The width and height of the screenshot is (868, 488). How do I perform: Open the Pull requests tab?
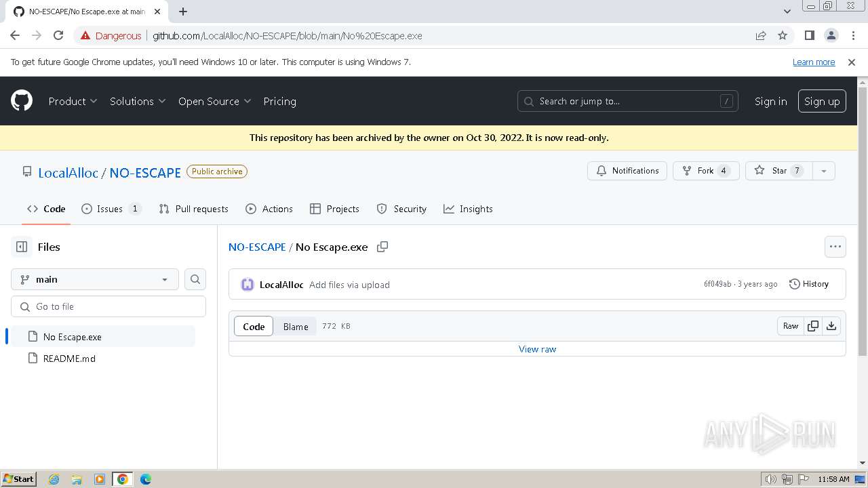pos(193,209)
